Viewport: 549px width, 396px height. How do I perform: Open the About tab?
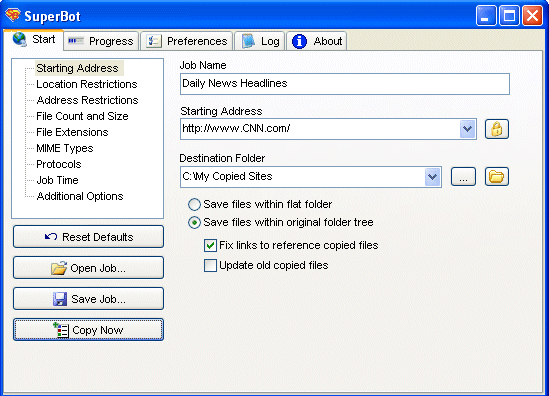[317, 41]
